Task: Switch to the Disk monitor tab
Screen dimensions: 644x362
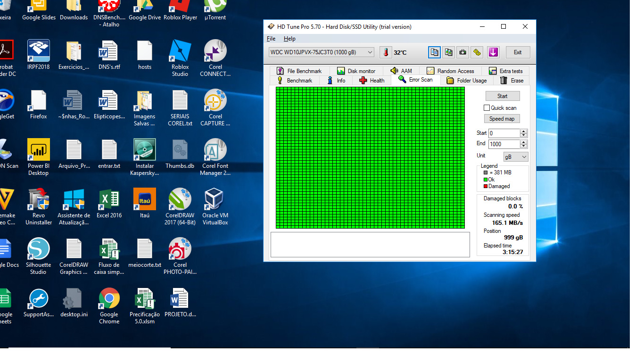Action: coord(356,71)
